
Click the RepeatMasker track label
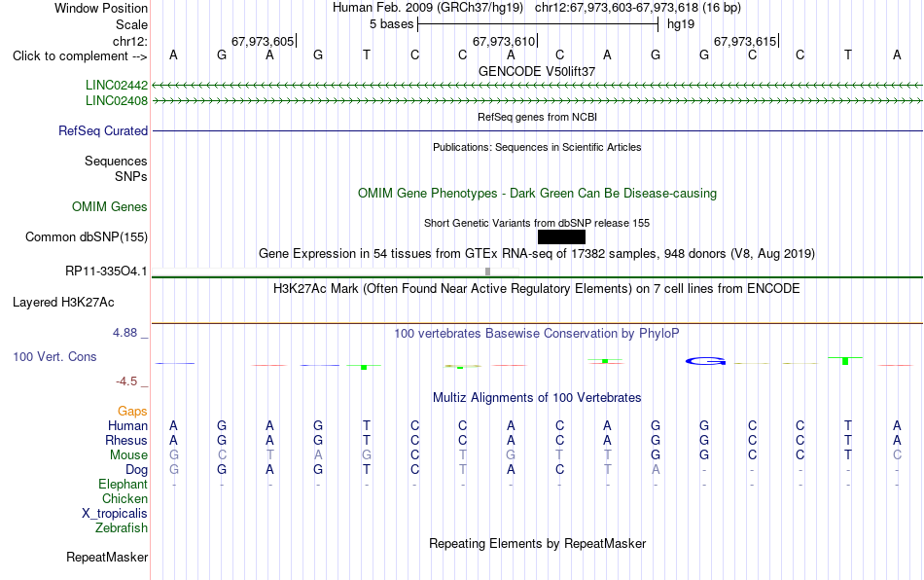pyautogui.click(x=107, y=557)
